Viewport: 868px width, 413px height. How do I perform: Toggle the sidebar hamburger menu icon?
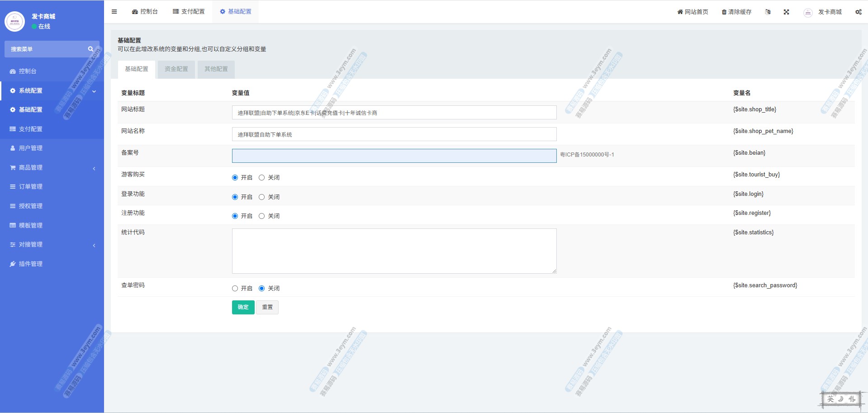pos(114,12)
